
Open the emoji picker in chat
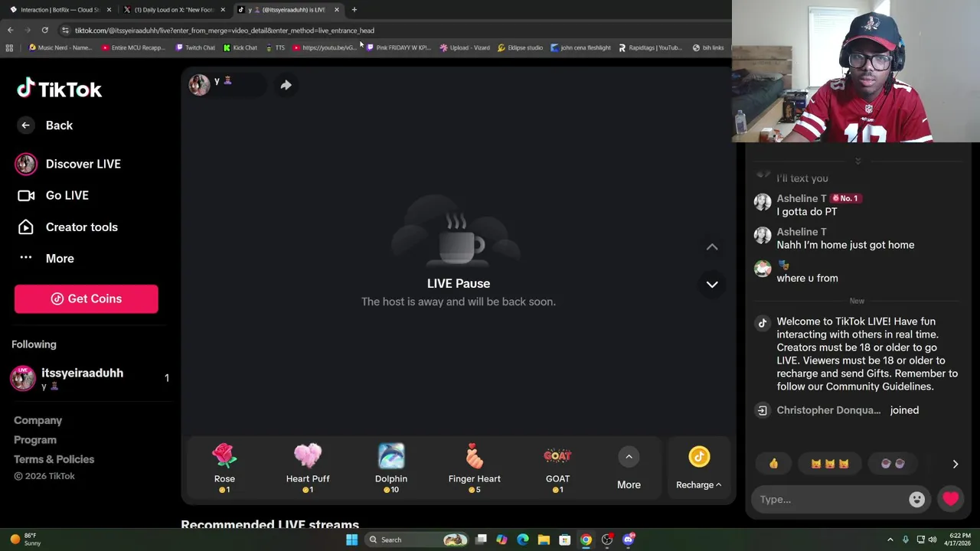(916, 500)
